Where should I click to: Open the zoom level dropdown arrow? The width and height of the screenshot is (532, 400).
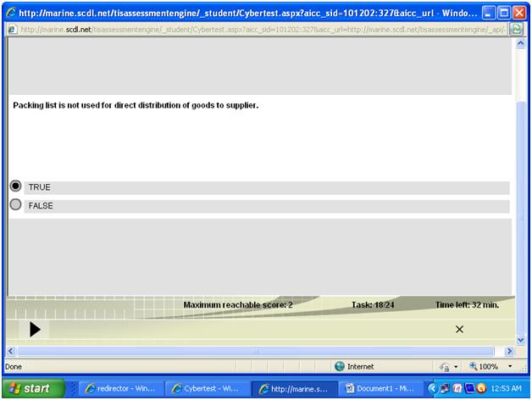510,366
